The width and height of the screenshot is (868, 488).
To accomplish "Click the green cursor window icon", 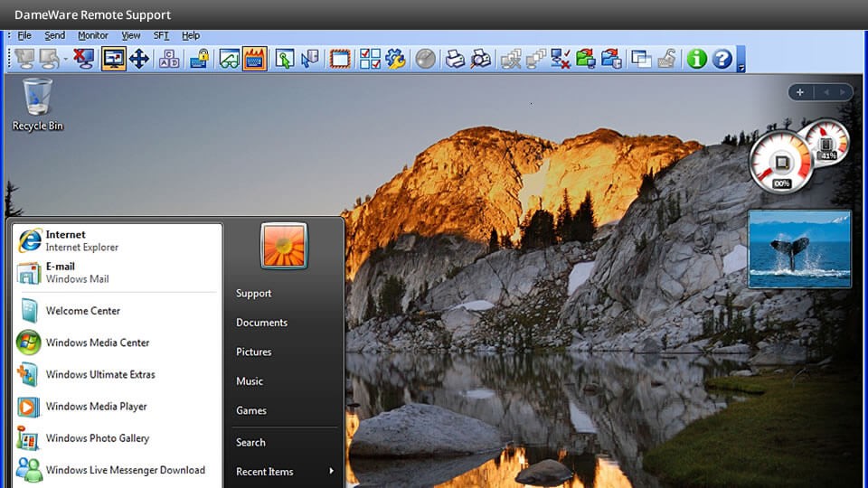I will point(285,59).
